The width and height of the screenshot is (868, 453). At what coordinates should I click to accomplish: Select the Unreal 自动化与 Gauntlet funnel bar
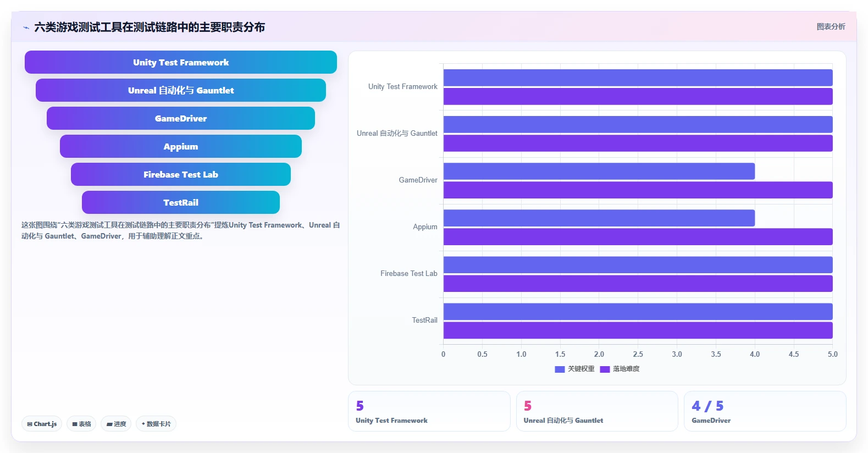click(181, 90)
